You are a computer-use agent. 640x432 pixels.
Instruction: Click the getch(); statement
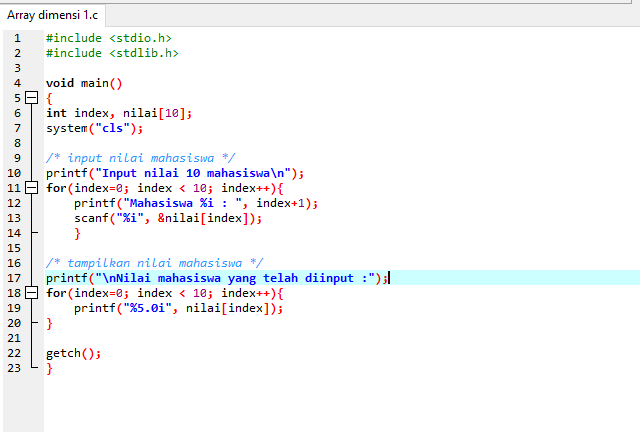[73, 353]
